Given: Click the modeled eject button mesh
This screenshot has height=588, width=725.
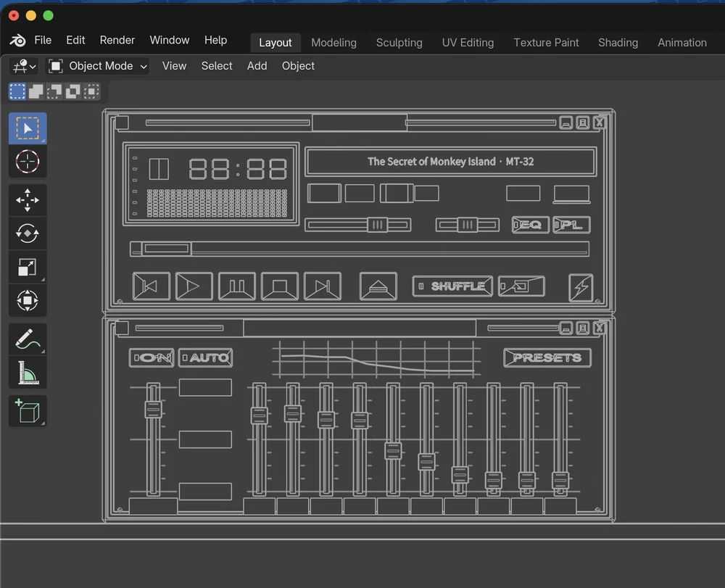Looking at the screenshot, I should [378, 286].
